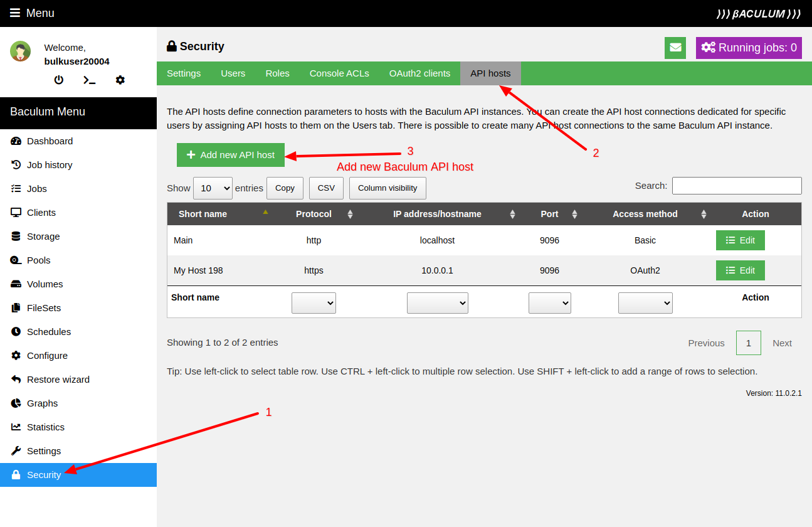This screenshot has width=812, height=527.
Task: Select the API hosts tab
Action: click(x=490, y=73)
